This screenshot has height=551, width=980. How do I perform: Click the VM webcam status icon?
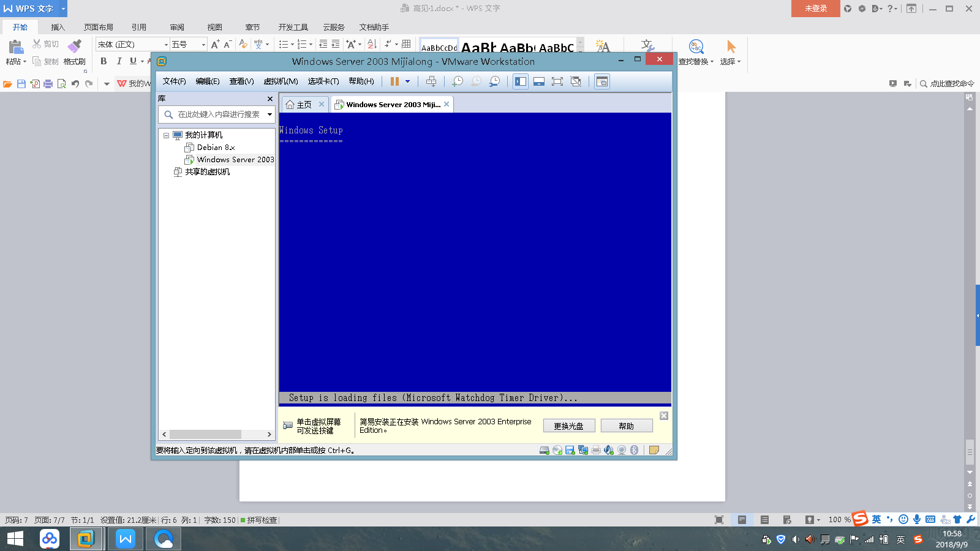(x=622, y=450)
